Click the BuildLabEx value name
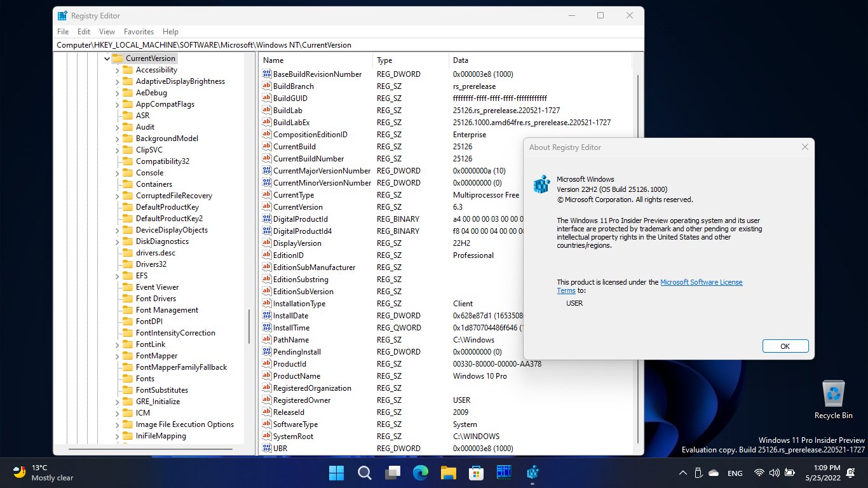This screenshot has height=488, width=868. coord(291,123)
